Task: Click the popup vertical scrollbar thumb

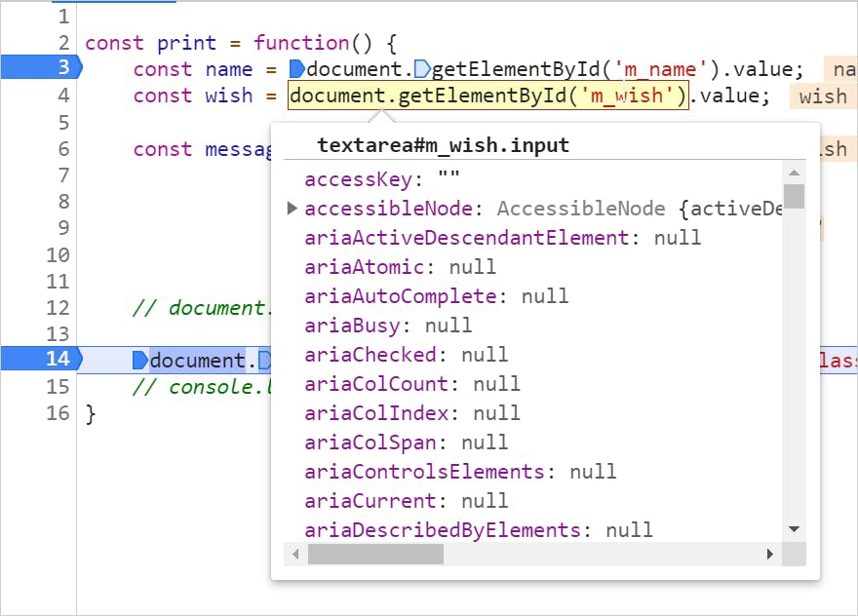Action: [794, 196]
